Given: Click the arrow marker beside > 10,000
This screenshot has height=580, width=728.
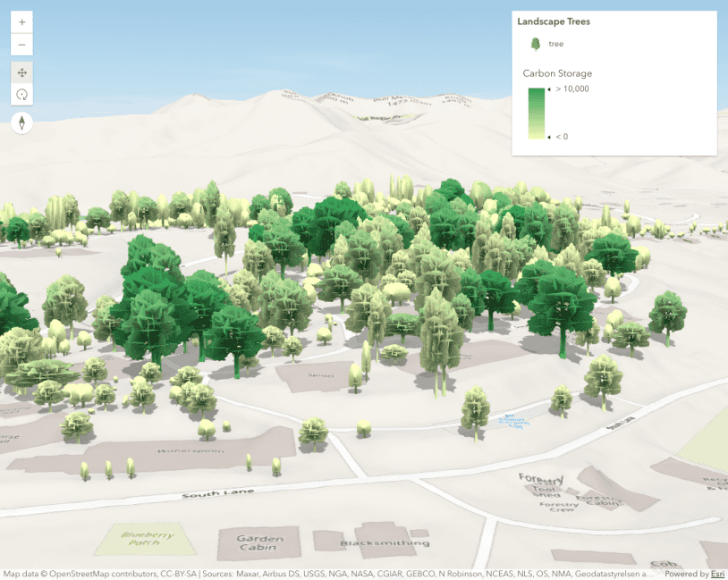Looking at the screenshot, I should [x=549, y=89].
